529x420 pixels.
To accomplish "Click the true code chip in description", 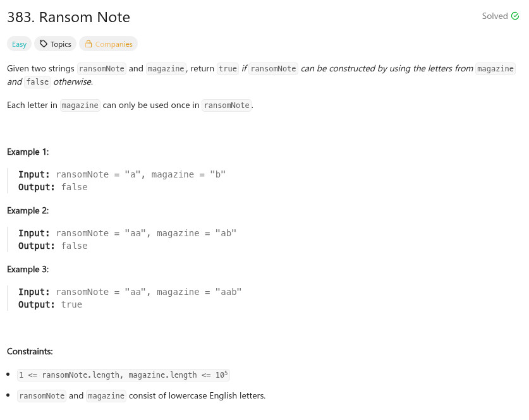I will coord(228,69).
